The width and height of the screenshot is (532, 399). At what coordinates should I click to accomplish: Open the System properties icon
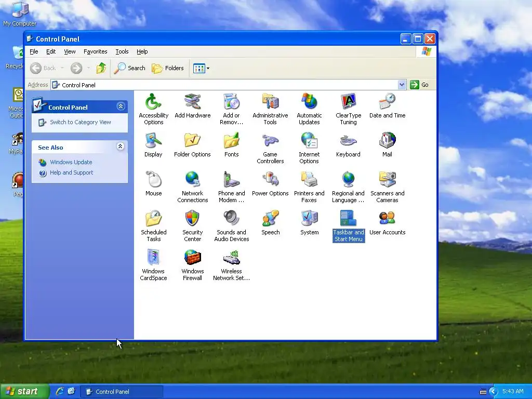pos(309,222)
